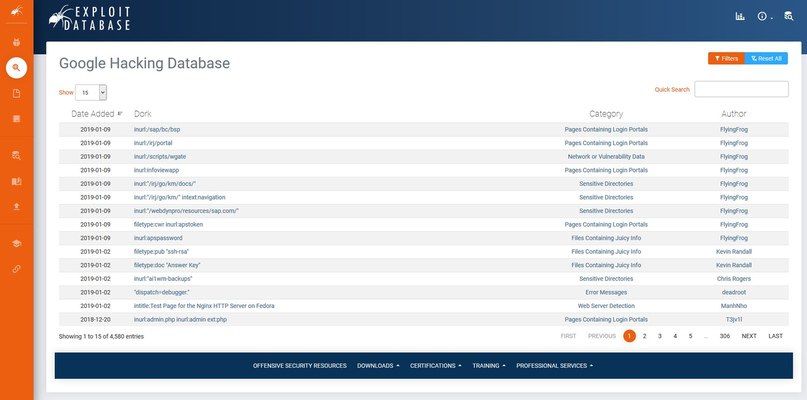Open the Submissions upload icon in sidebar
The height and width of the screenshot is (400, 807).
point(16,206)
